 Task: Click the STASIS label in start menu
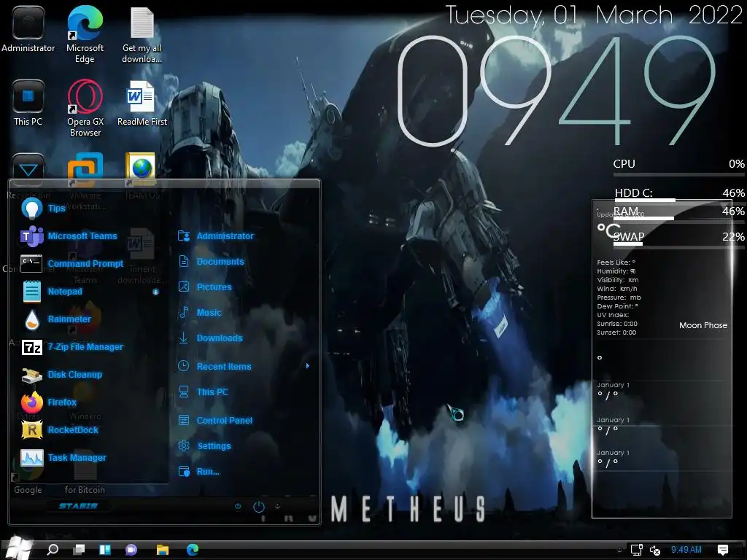pyautogui.click(x=78, y=506)
